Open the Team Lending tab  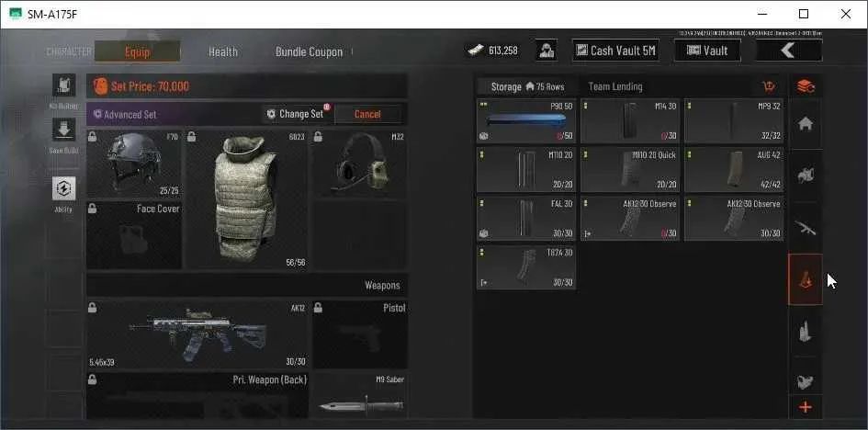[x=615, y=86]
